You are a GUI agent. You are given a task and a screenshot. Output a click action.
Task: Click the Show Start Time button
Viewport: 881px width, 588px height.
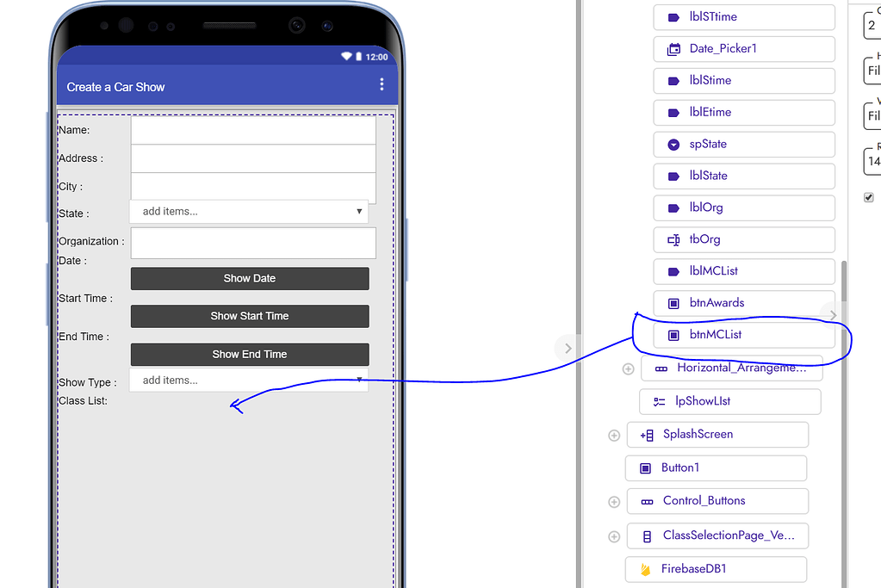coord(250,316)
